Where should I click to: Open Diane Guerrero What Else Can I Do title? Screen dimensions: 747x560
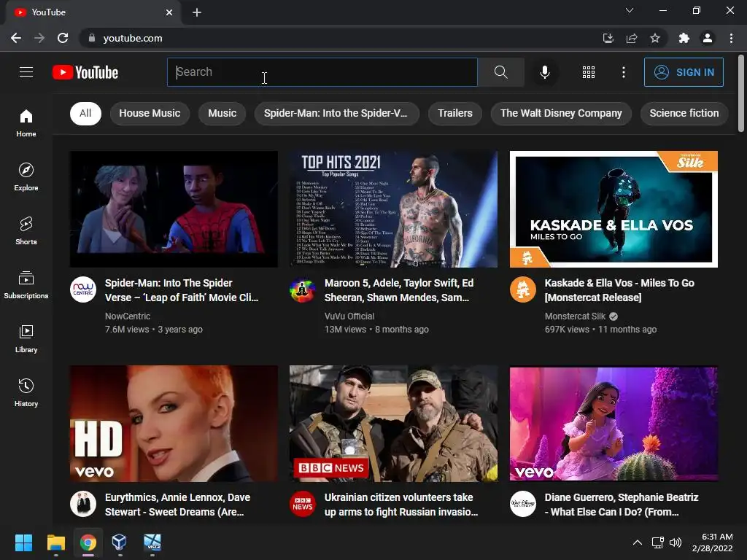pos(622,505)
